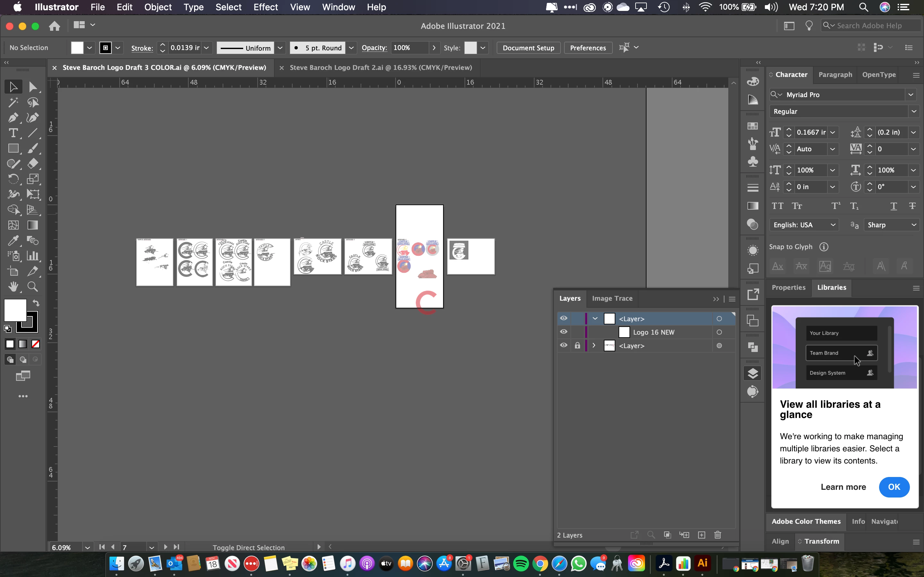
Task: Select the Type tool
Action: tap(13, 133)
